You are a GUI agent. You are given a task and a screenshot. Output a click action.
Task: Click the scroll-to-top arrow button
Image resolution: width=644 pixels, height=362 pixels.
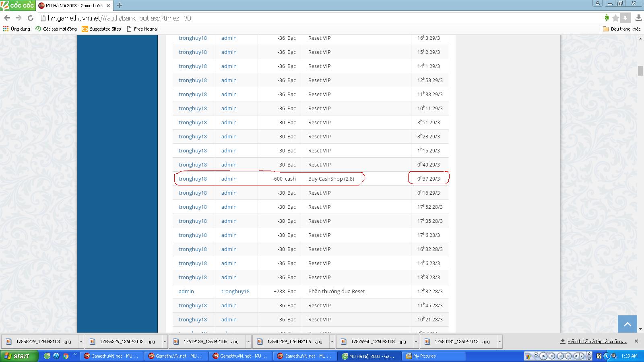(x=627, y=324)
